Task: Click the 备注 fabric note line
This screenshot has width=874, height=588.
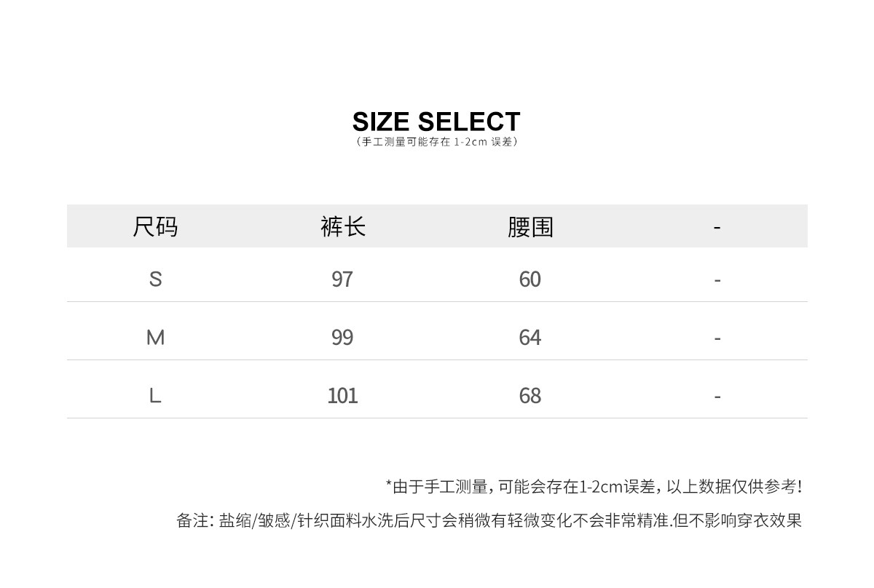Action: pos(489,521)
